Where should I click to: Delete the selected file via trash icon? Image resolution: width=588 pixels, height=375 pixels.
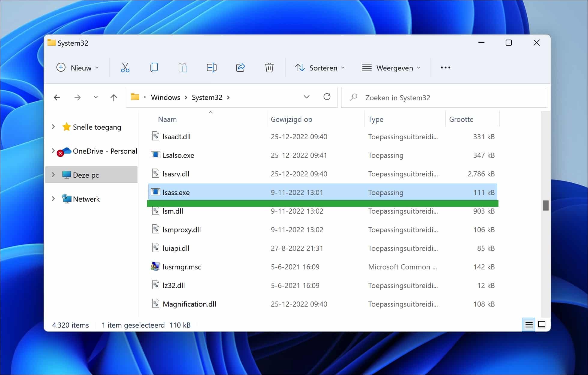tap(269, 67)
